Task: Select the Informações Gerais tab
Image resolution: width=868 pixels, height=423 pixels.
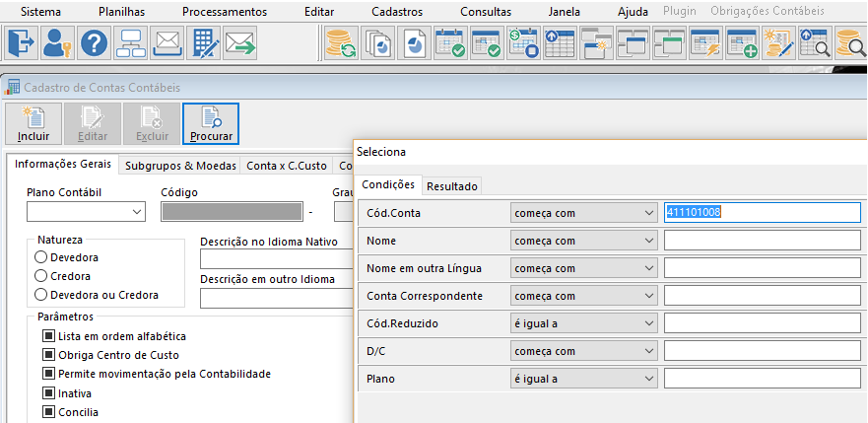Action: [63, 165]
